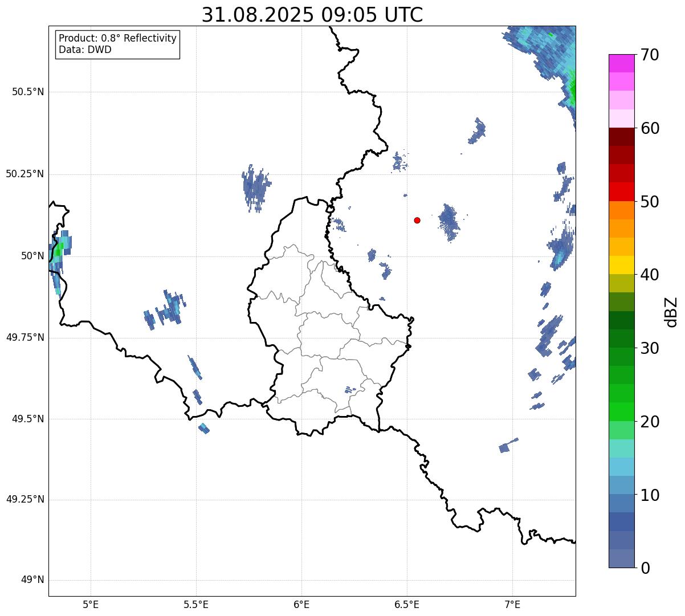Click the 6°E longitude label
Image resolution: width=685 pixels, height=616 pixels.
tap(301, 604)
